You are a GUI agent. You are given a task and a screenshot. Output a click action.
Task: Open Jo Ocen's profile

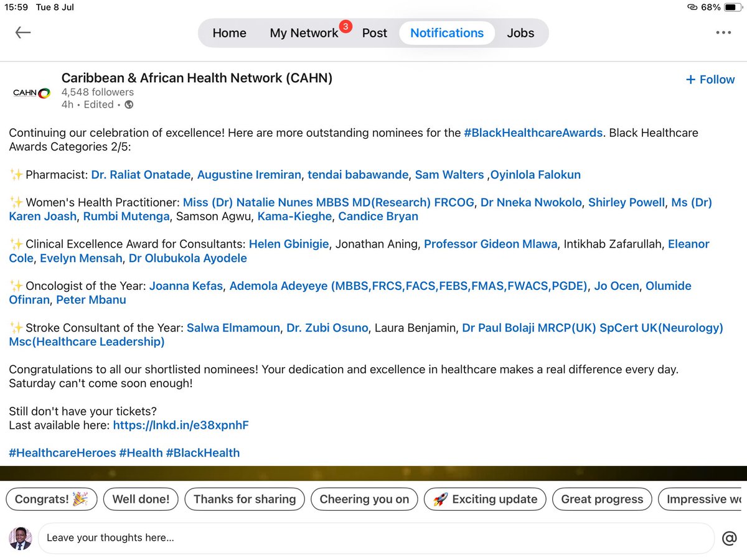point(616,286)
